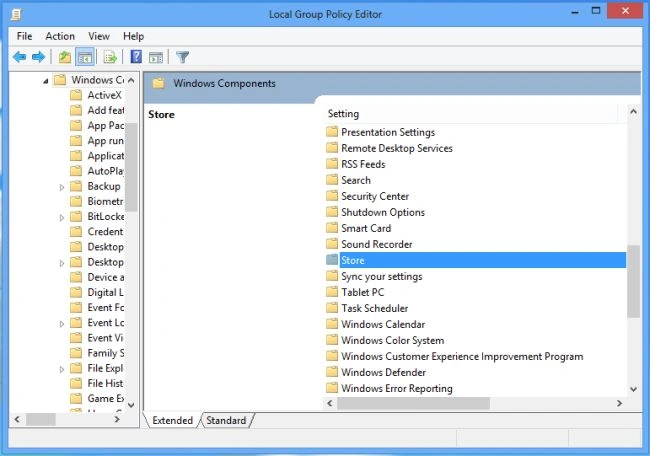Click the Presentation Settings folder icon
The height and width of the screenshot is (456, 650).
click(x=332, y=132)
